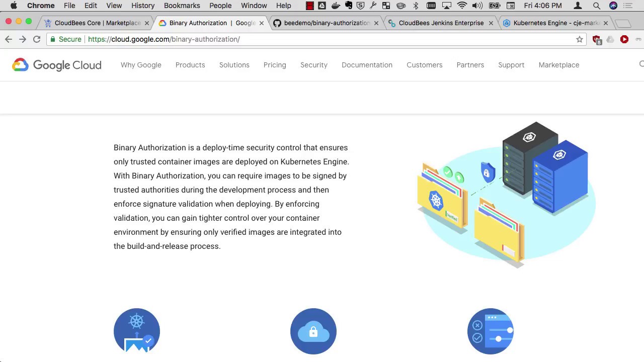Open Spotlight search in menu bar

pos(597,6)
